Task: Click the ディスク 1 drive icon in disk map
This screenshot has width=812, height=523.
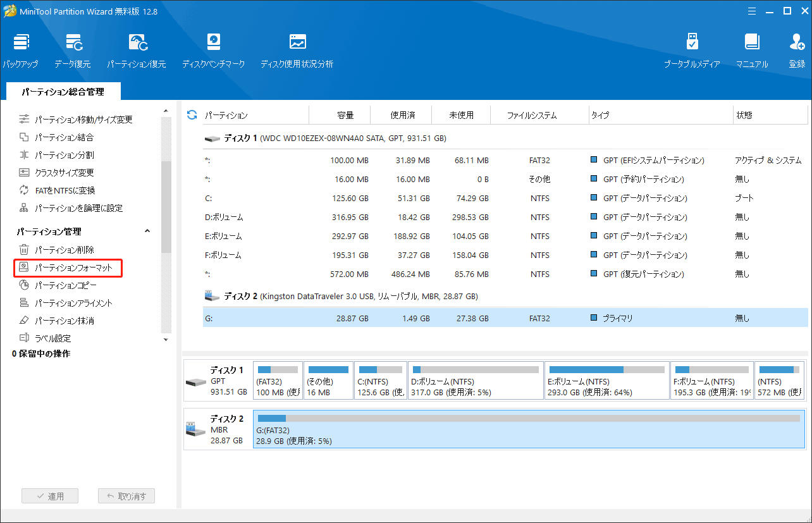Action: (x=195, y=382)
